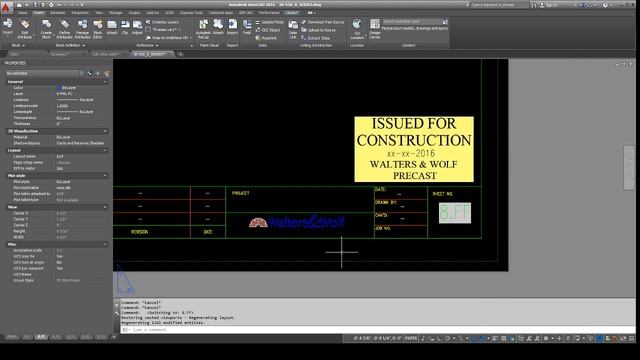Collapse the General properties section
This screenshot has height=360, width=640.
click(105, 82)
